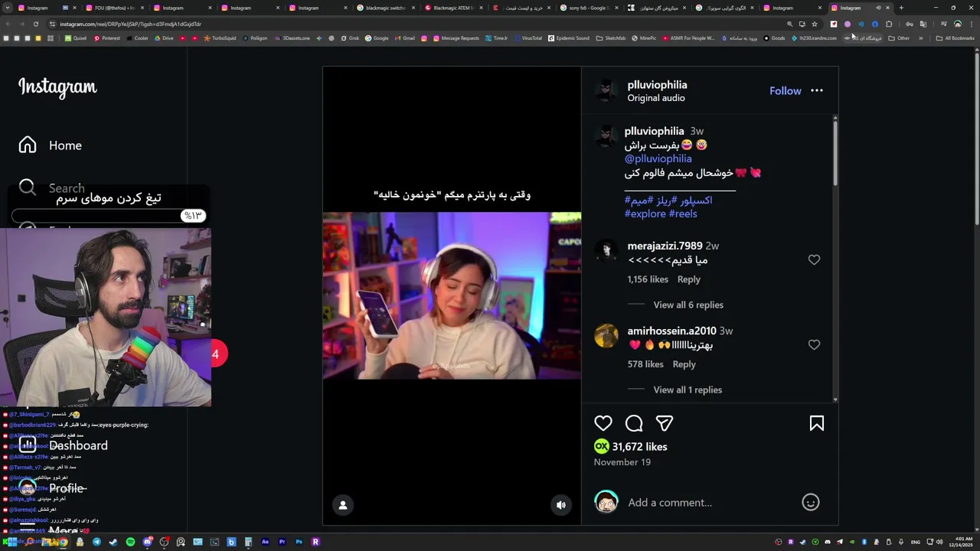The height and width of the screenshot is (551, 980).
Task: Expand View all 6 replies
Action: pos(688,305)
